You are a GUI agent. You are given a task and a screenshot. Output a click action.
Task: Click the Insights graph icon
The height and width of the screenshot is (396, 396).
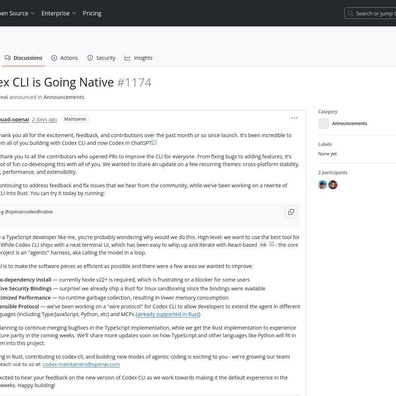(127, 58)
